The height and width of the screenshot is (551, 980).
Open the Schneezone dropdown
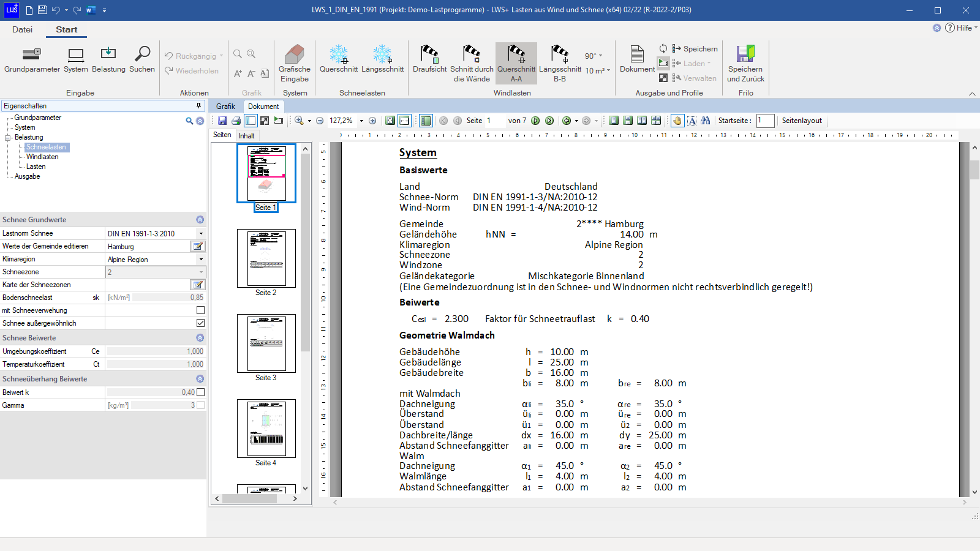click(201, 272)
